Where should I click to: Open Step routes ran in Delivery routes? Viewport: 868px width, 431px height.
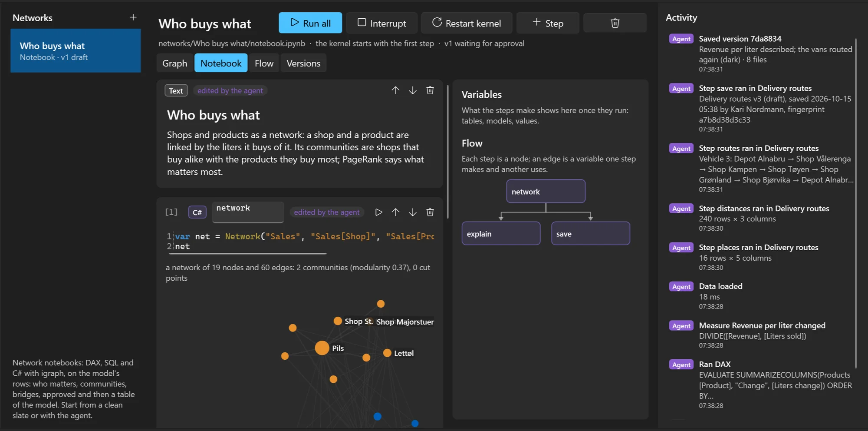click(762, 169)
